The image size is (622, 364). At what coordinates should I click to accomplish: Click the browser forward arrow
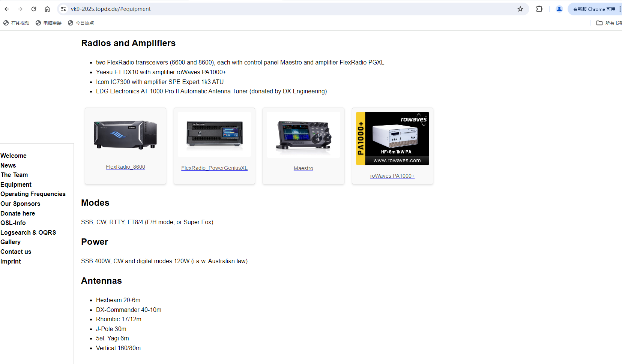(20, 9)
